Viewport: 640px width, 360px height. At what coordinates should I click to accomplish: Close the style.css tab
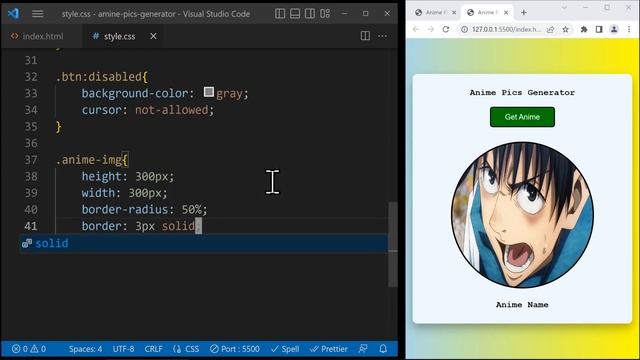pyautogui.click(x=153, y=36)
